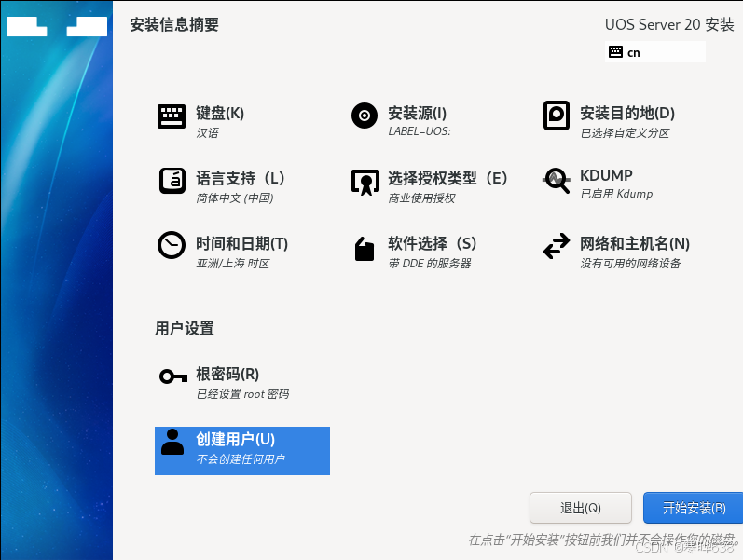Open 根密码(R) password settings
Screen dimensions: 743x560
[x=227, y=375]
